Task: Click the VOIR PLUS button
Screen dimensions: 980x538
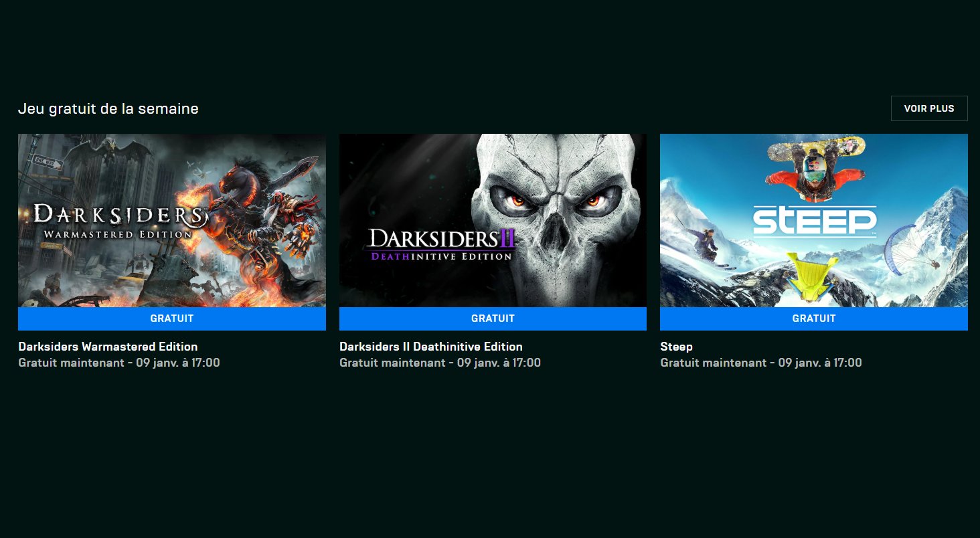Action: (928, 108)
